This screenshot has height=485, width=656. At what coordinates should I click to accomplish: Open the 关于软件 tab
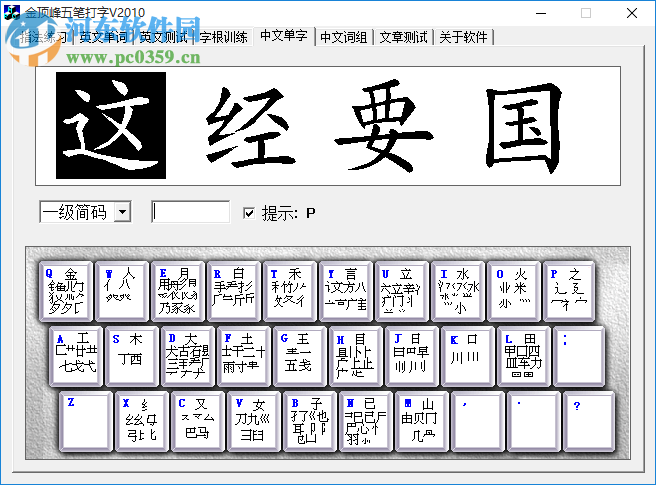click(464, 37)
